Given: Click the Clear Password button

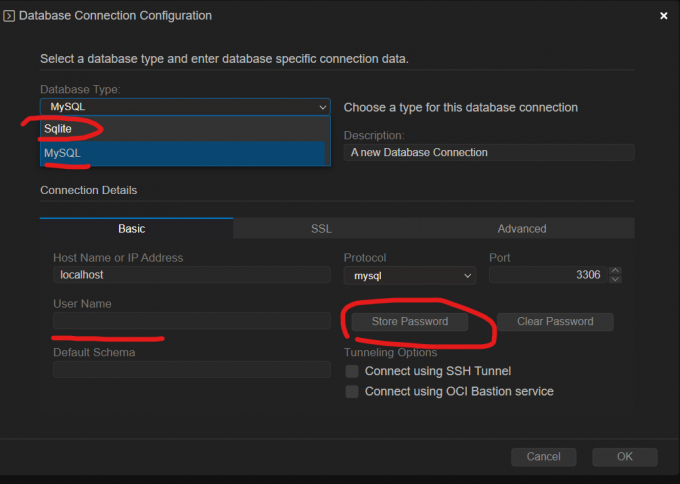Looking at the screenshot, I should 555,322.
